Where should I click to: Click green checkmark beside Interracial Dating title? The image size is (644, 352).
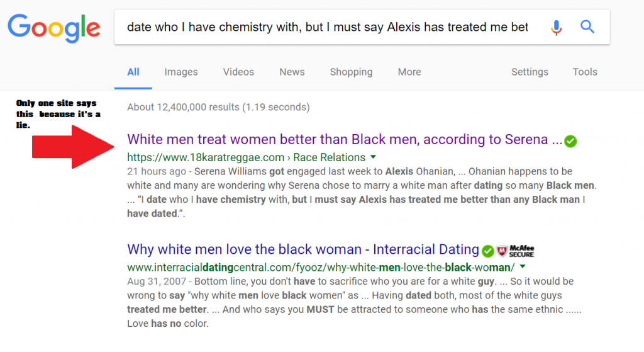click(x=487, y=251)
